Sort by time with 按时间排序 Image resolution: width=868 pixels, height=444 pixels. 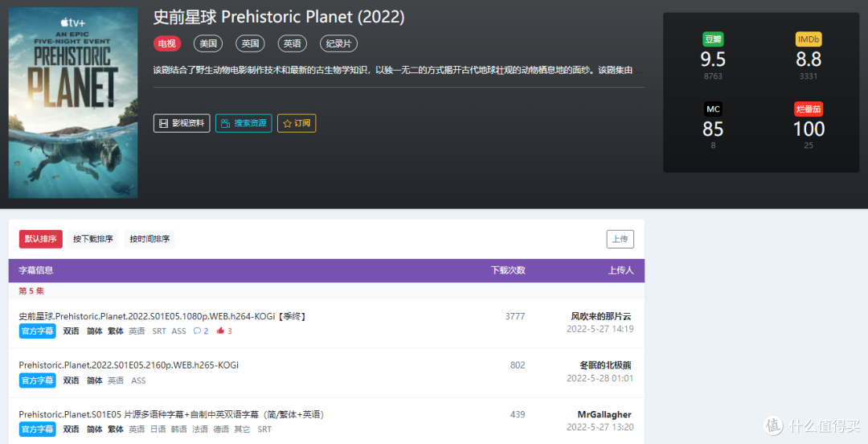(x=149, y=239)
